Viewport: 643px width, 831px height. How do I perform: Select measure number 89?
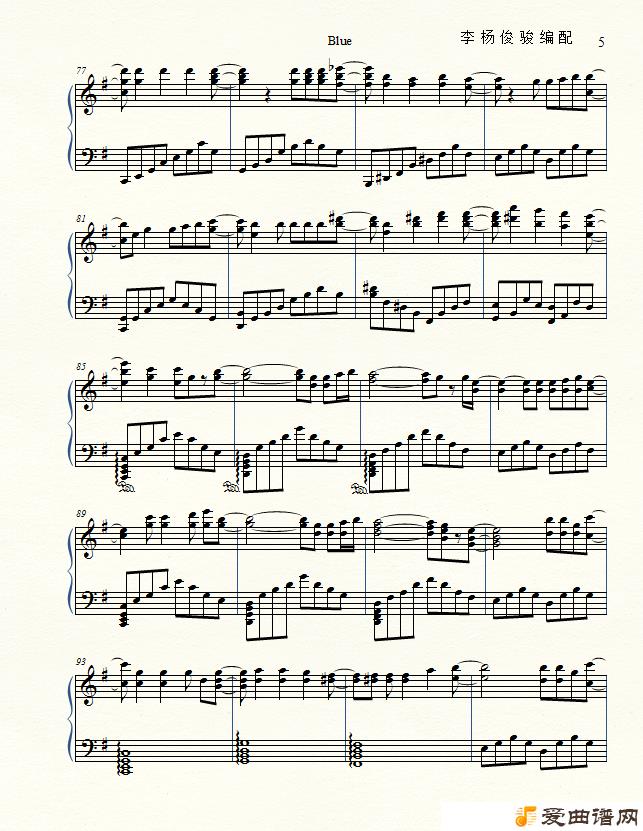[81, 514]
